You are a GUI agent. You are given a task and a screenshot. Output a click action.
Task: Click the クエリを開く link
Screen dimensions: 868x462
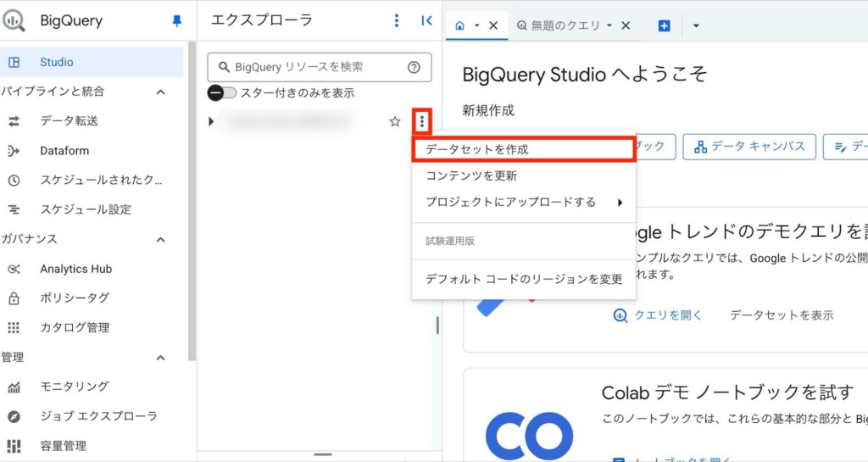pyautogui.click(x=658, y=315)
